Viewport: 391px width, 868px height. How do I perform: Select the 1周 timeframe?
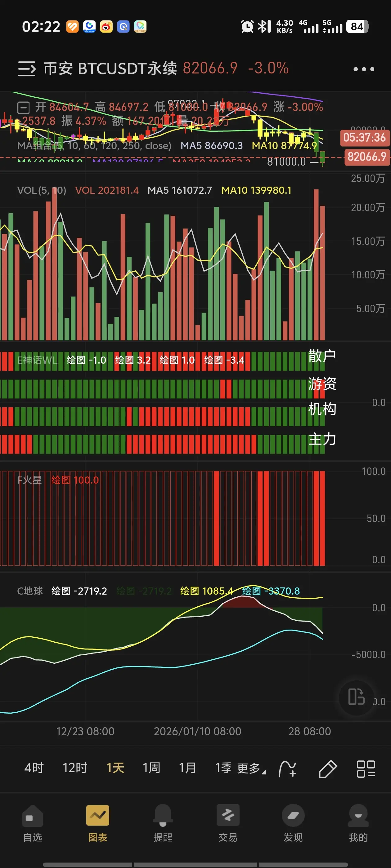[x=151, y=768]
